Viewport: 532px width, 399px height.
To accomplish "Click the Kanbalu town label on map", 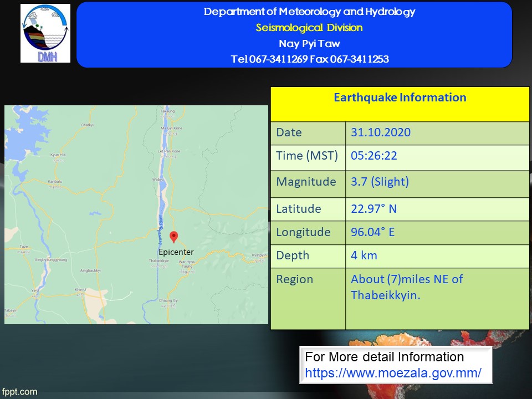I will pos(55,181).
